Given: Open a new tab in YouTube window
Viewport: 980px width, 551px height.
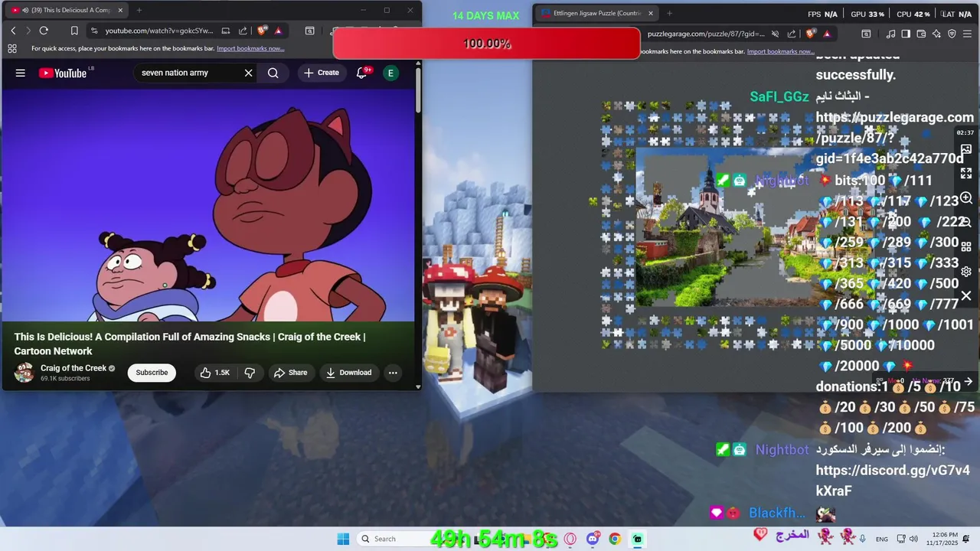Looking at the screenshot, I should click(139, 10).
